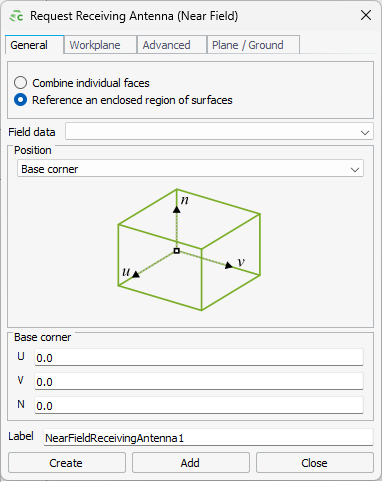Click the v axis arrow in diagram
Screen dimensions: 382x482
coord(229,265)
